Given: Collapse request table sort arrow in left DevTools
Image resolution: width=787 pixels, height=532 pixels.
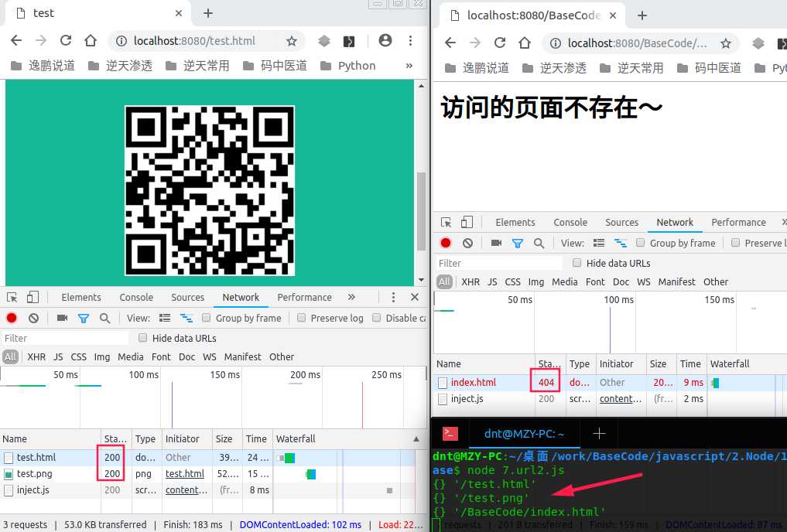Looking at the screenshot, I should click(416, 438).
